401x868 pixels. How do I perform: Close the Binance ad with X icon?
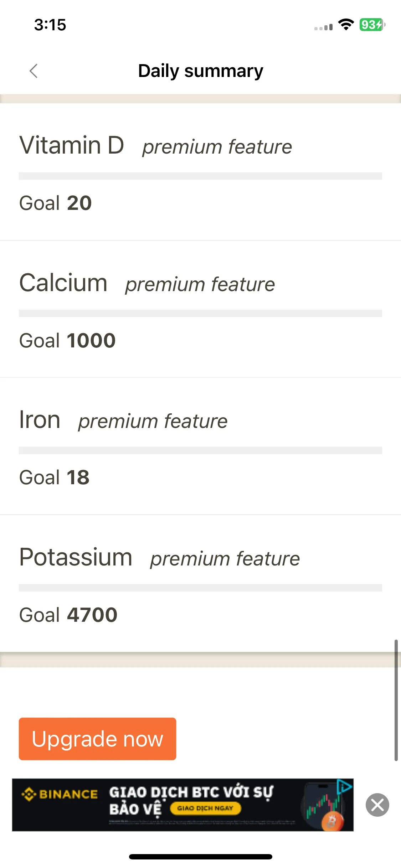click(x=377, y=805)
